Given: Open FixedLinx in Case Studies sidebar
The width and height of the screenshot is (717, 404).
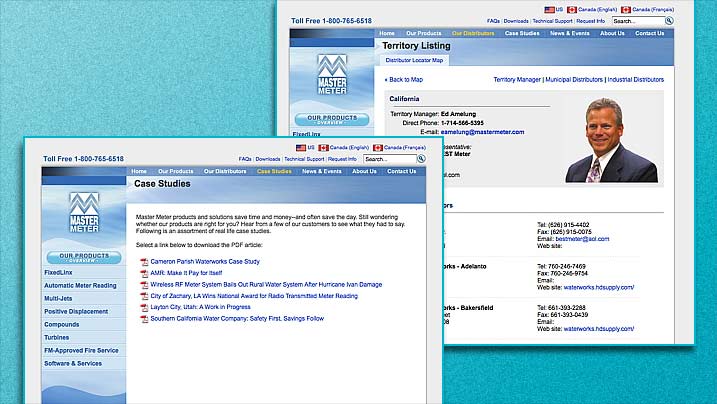Looking at the screenshot, I should tap(58, 272).
